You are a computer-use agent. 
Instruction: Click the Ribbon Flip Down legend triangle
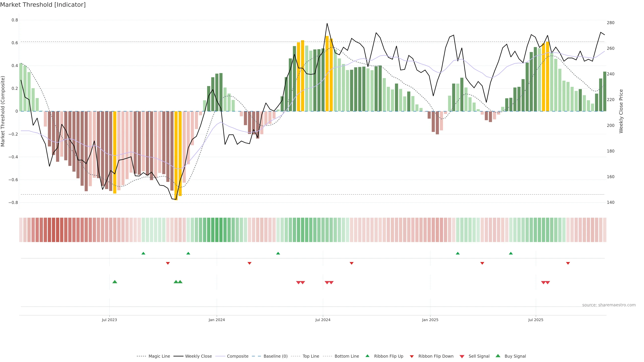[412, 356]
